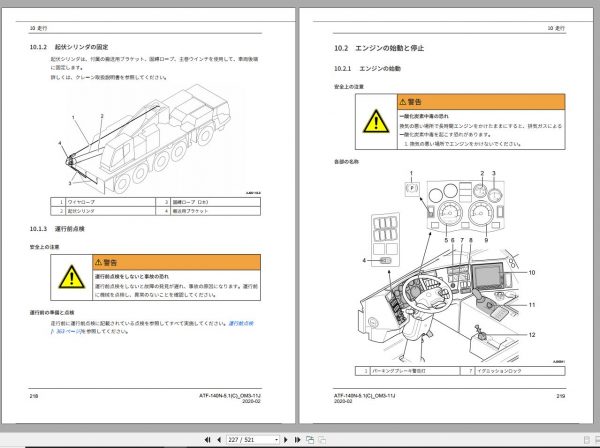Click callout number 4 beside the switch panel
600x448 pixels.
pos(364,261)
